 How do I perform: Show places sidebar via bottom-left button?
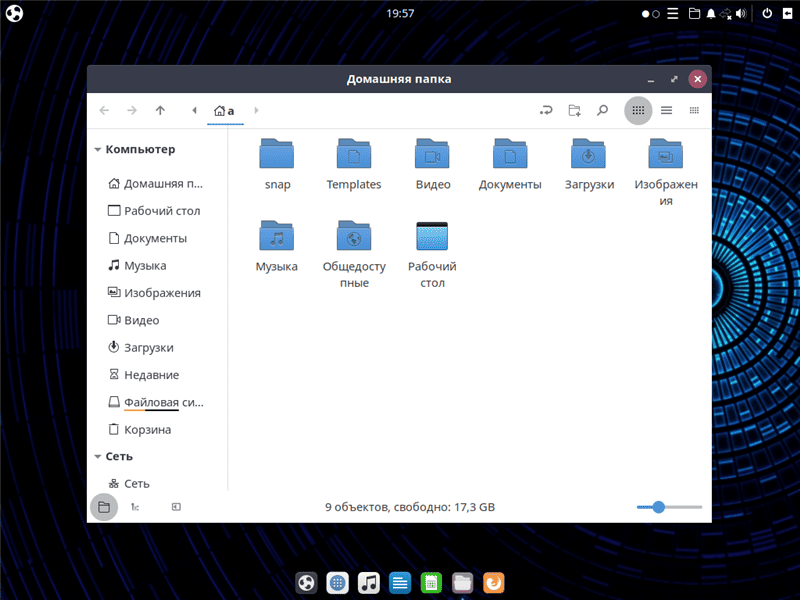click(x=104, y=507)
